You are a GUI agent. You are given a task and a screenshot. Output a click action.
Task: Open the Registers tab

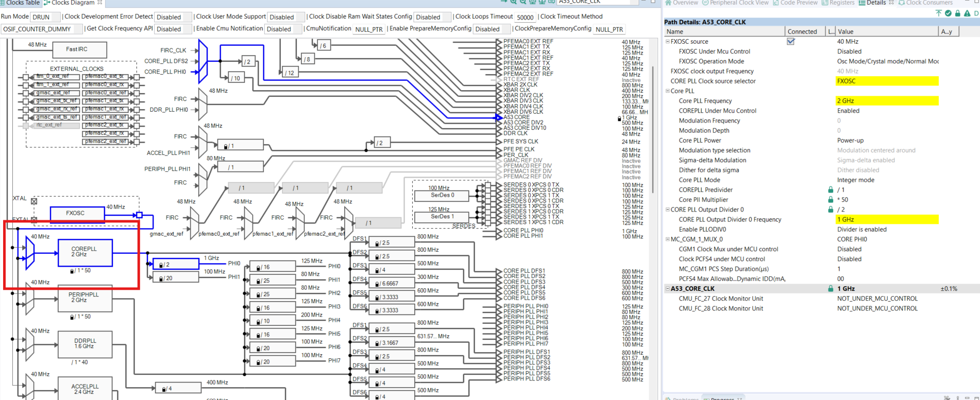pos(838,3)
